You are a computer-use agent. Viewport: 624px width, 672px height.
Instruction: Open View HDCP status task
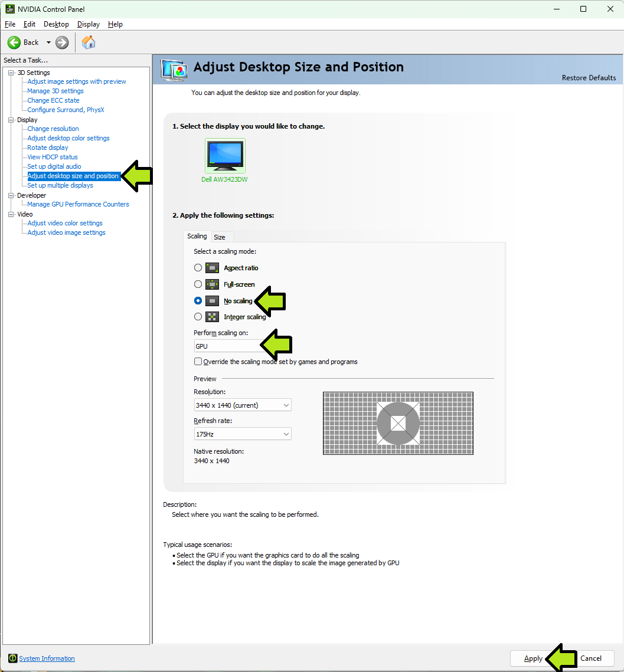[x=53, y=157]
